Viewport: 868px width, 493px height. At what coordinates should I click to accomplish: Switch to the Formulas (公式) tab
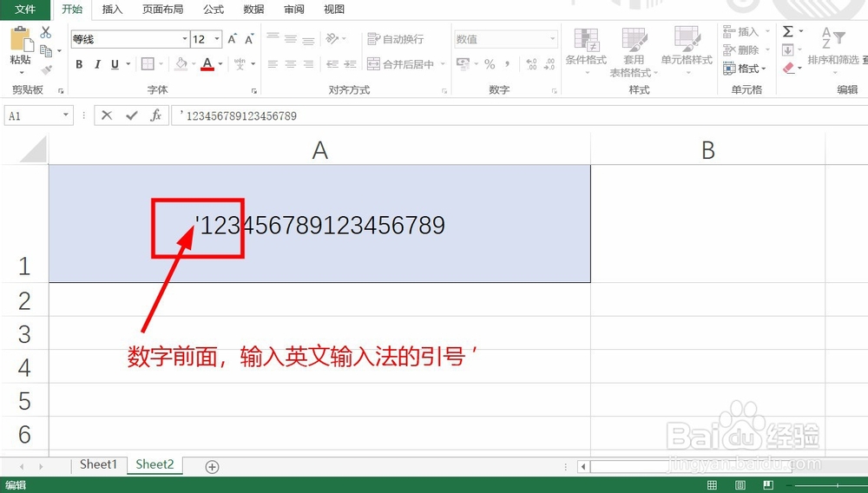pos(214,10)
